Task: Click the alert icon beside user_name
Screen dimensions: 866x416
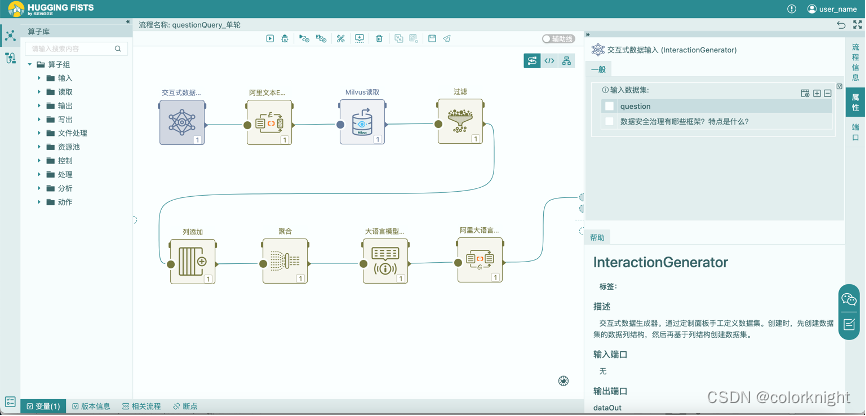Action: (x=791, y=9)
